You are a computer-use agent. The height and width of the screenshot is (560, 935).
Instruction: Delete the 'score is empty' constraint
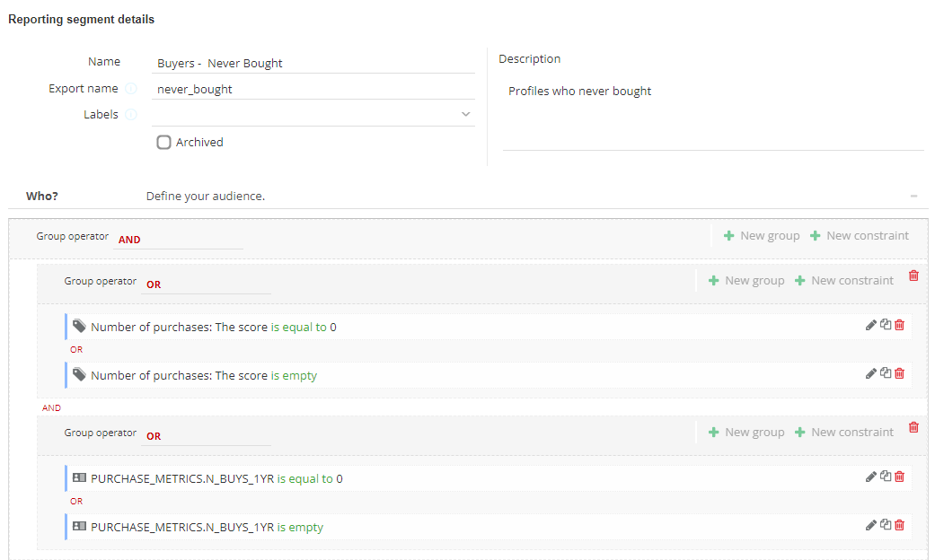click(x=899, y=373)
